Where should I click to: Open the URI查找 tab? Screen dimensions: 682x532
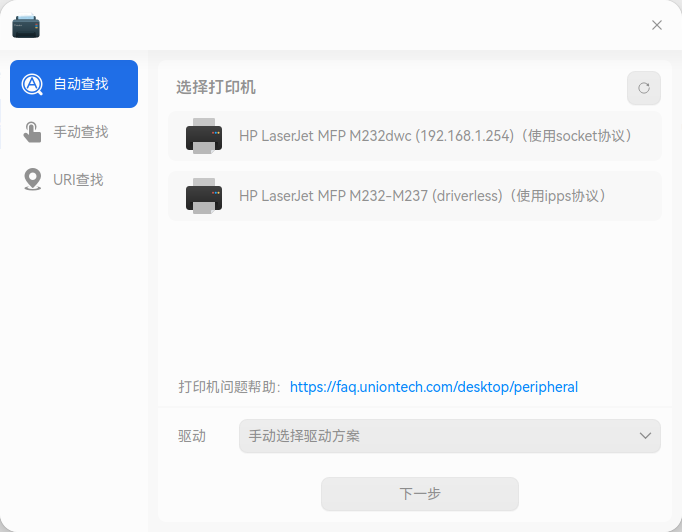pyautogui.click(x=74, y=180)
